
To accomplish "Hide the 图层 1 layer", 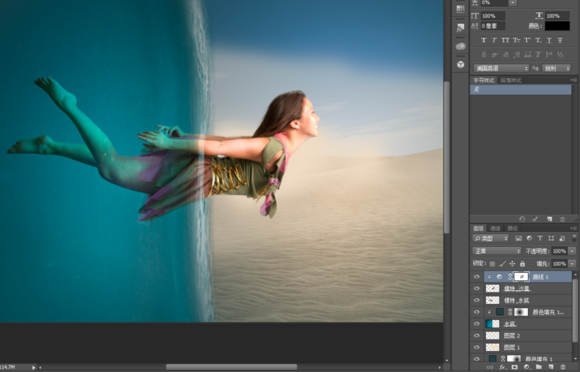I will pyautogui.click(x=476, y=348).
